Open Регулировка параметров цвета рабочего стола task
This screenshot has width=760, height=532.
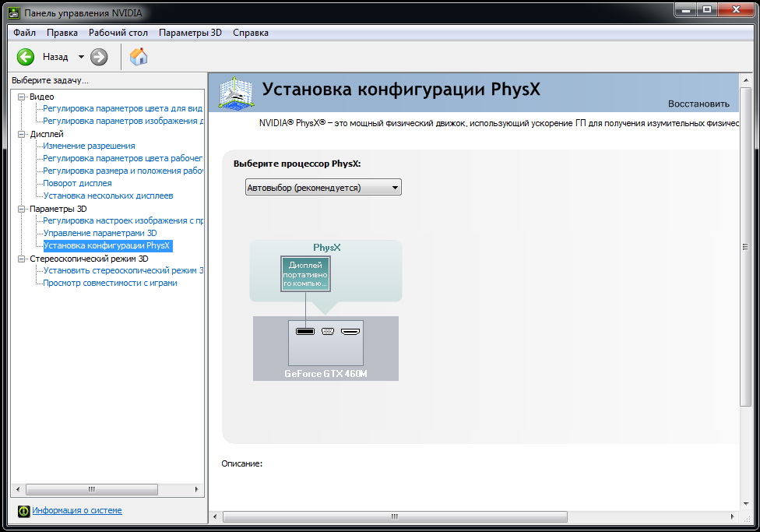point(122,159)
